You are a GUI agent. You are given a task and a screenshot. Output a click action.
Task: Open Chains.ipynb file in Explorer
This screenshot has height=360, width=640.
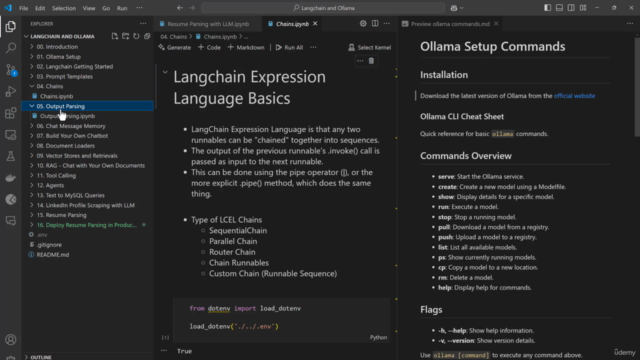(87, 96)
